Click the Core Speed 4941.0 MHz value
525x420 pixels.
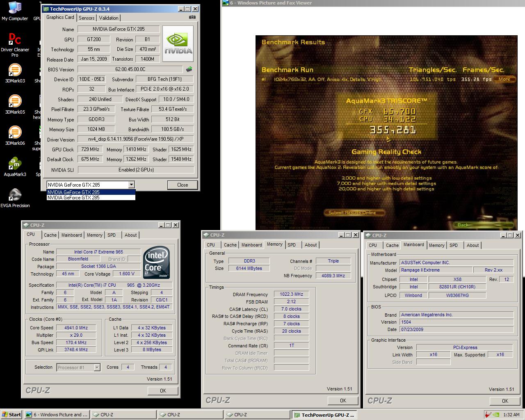[x=76, y=328]
